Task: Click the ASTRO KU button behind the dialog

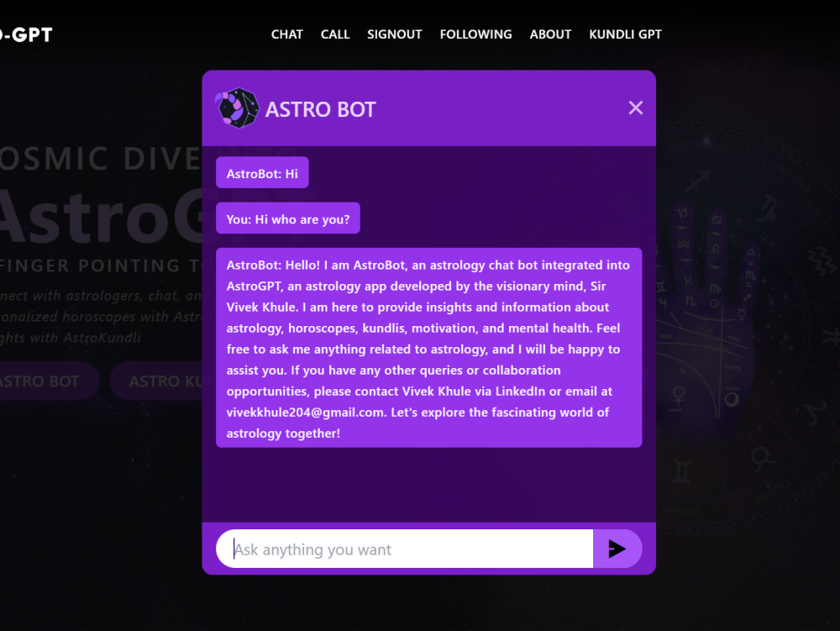Action: (158, 381)
